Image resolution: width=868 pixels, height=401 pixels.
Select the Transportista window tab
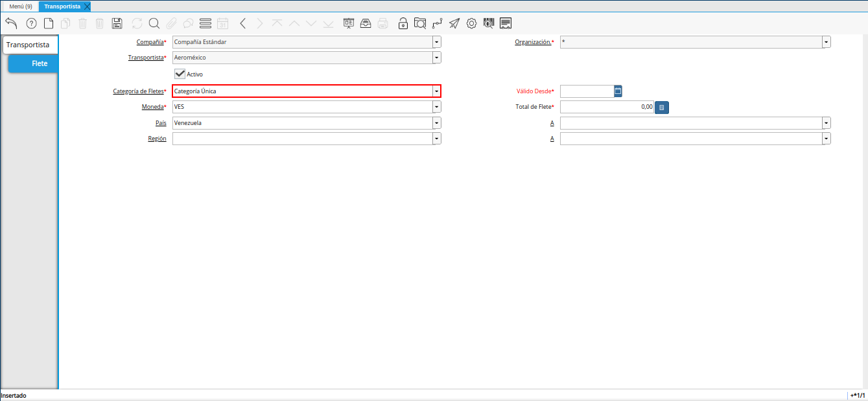[62, 6]
